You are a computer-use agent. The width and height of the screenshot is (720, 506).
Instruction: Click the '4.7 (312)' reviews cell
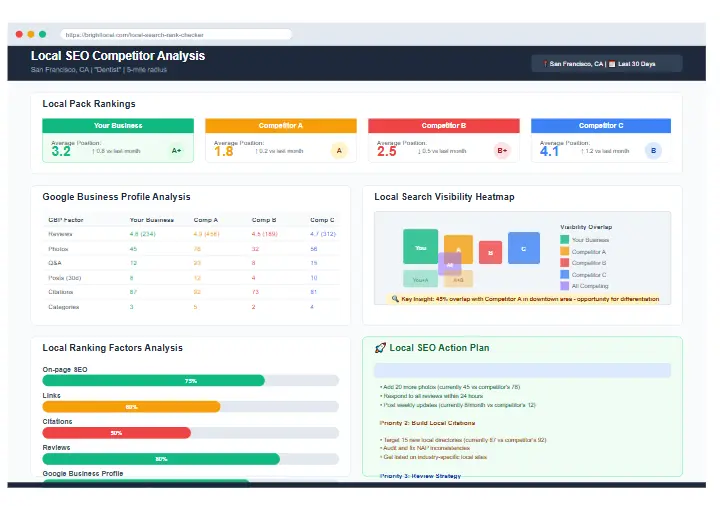323,234
